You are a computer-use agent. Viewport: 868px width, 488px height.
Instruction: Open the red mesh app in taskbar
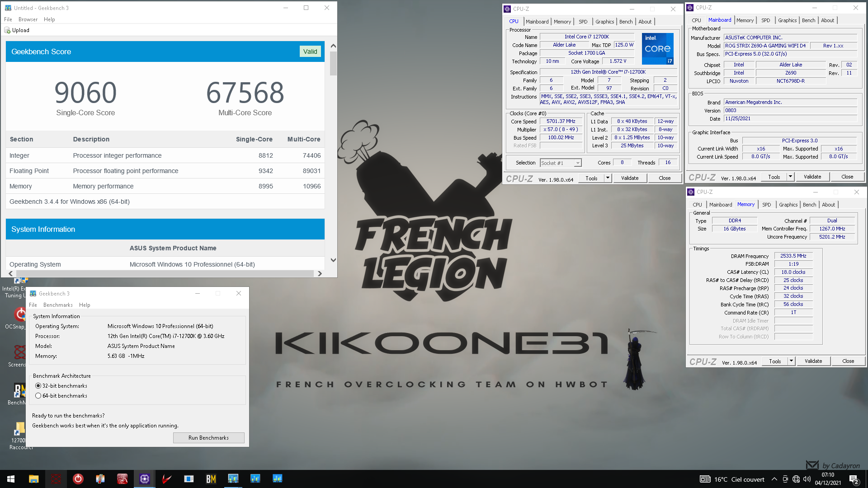(56, 479)
